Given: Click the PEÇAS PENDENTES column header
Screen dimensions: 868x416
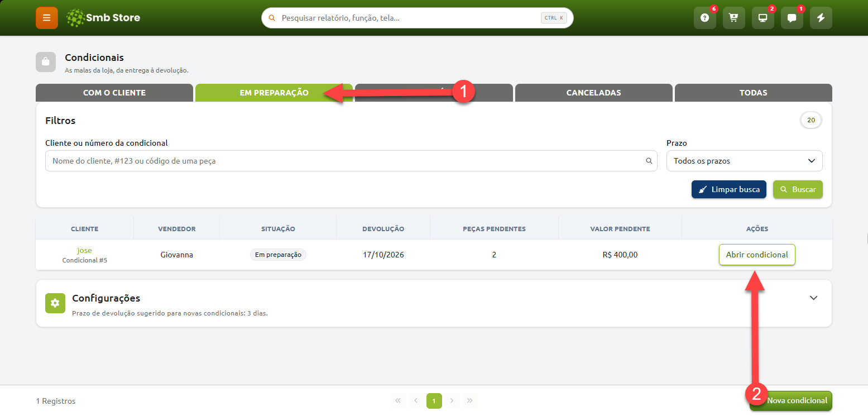Looking at the screenshot, I should tap(495, 229).
